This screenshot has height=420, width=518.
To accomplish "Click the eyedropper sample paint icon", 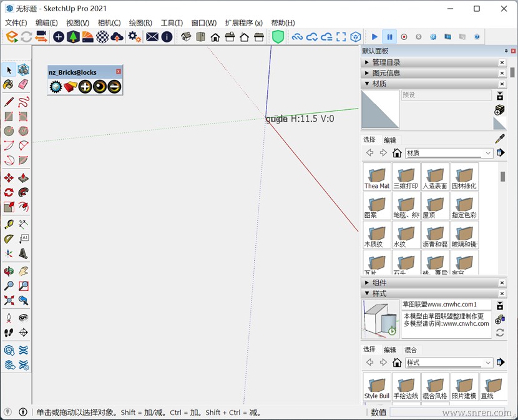I will (x=499, y=139).
